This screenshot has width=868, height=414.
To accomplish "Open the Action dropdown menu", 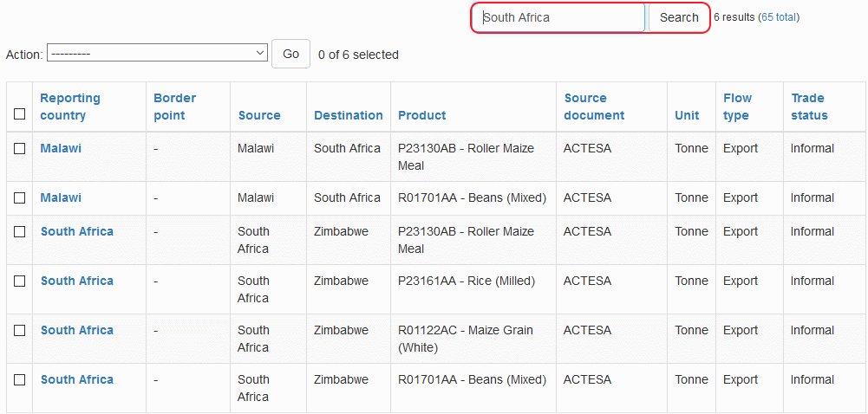I will 157,54.
